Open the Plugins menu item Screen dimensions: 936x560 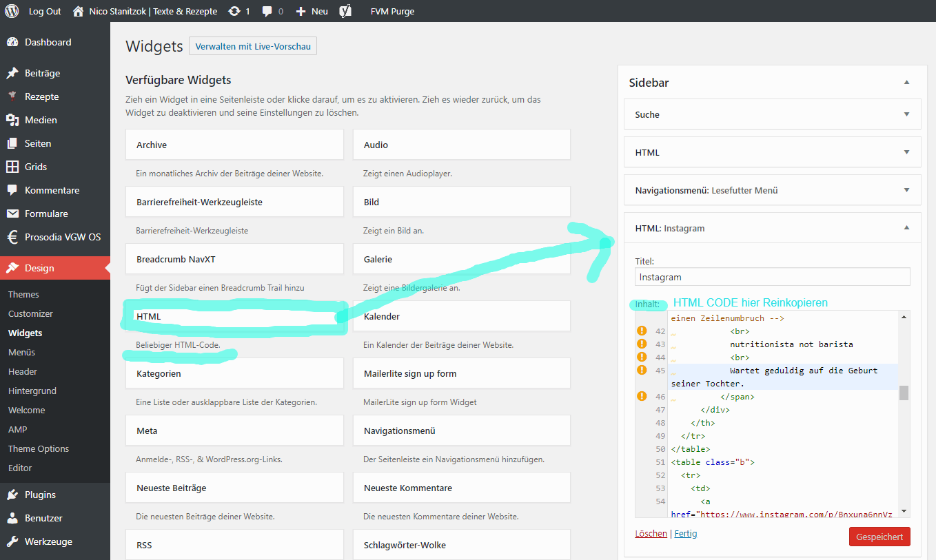point(40,495)
